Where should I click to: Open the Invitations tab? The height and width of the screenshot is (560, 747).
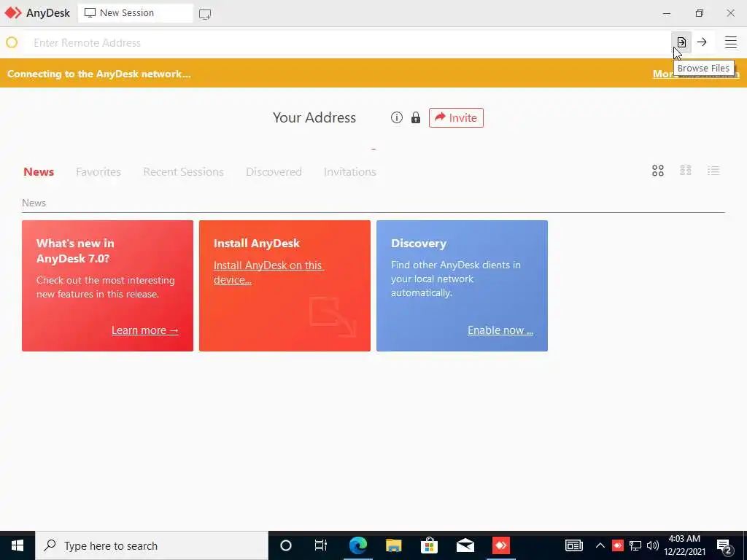point(349,172)
